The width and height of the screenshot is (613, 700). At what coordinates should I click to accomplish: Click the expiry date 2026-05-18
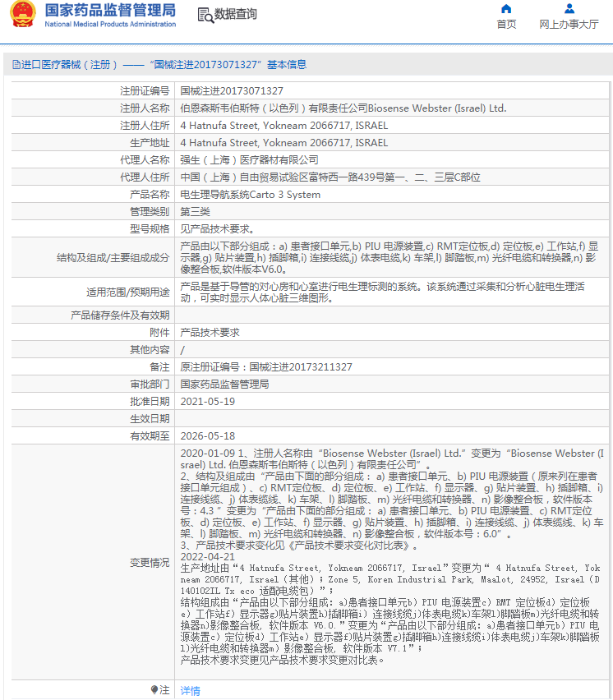click(x=207, y=436)
